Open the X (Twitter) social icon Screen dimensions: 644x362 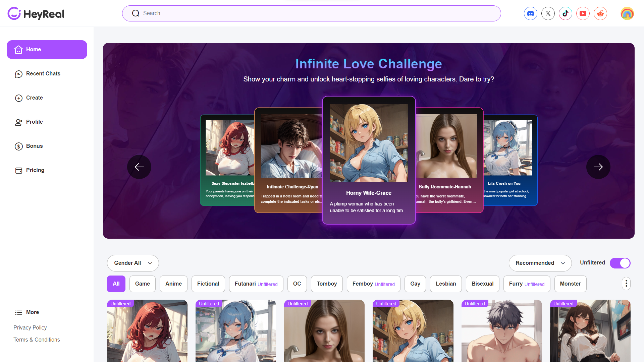click(x=548, y=13)
